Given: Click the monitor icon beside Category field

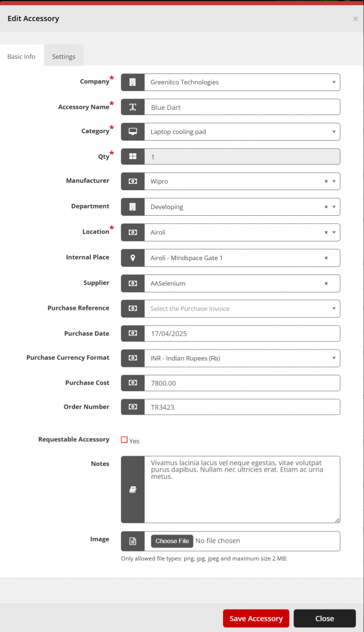Looking at the screenshot, I should click(133, 132).
